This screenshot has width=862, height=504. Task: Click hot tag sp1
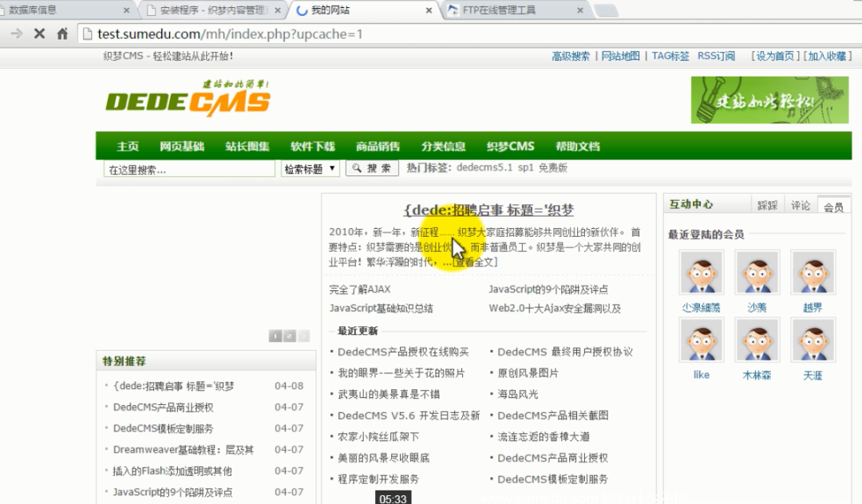tap(525, 167)
